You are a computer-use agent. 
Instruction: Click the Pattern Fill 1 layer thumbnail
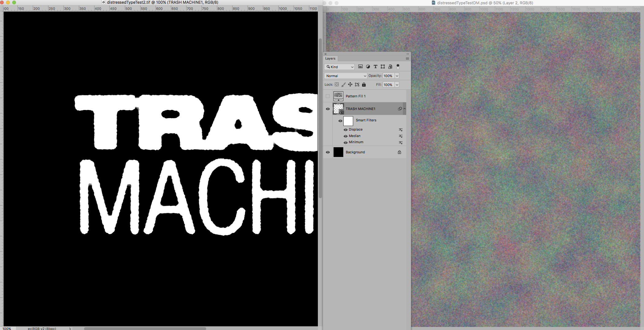pyautogui.click(x=338, y=96)
